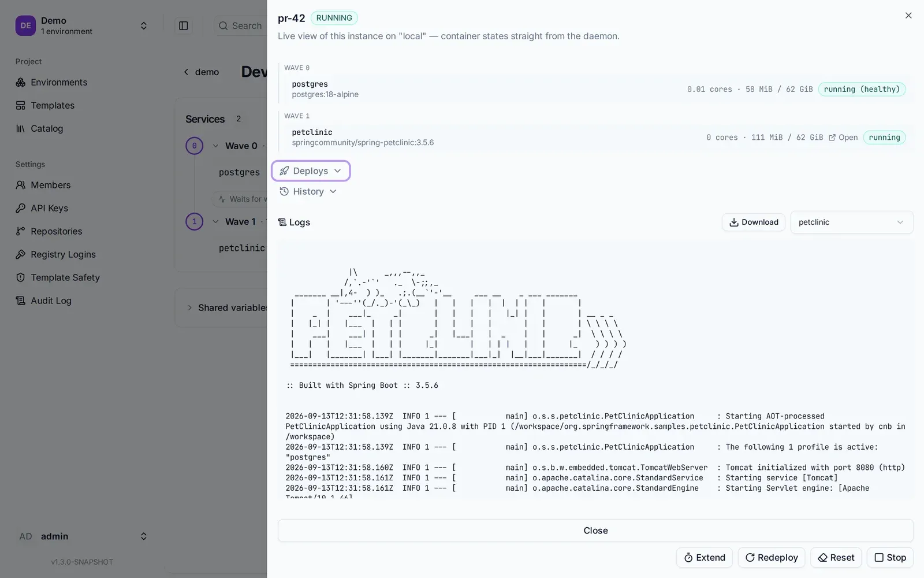This screenshot has height=578, width=924.
Task: Open Environments in the sidebar
Action: [x=59, y=82]
